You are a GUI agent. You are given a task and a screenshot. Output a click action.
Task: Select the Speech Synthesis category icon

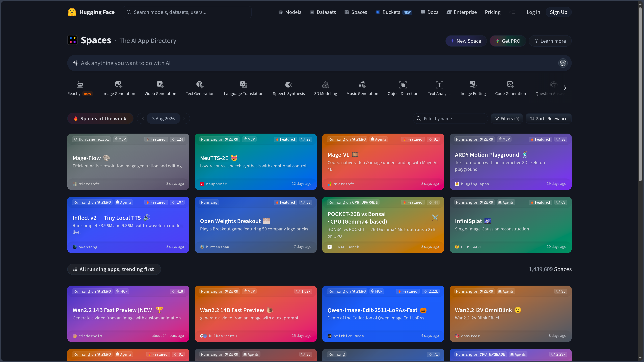(289, 85)
